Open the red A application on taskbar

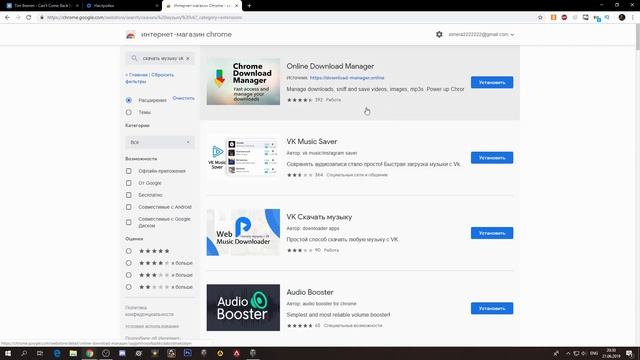coord(236,353)
